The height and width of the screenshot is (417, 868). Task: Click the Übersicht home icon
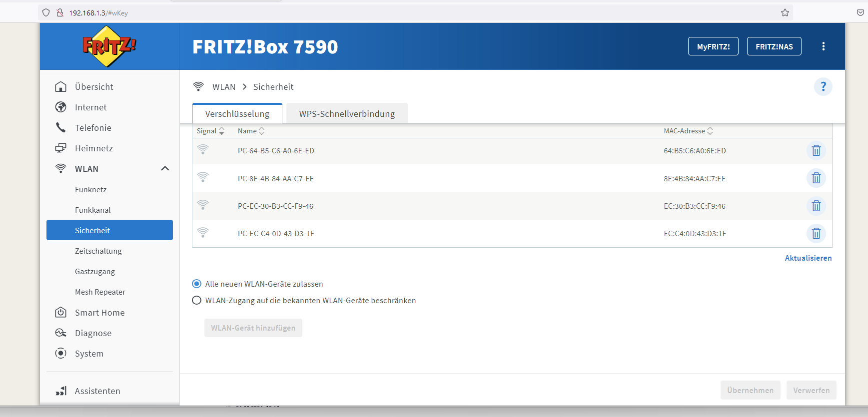60,87
